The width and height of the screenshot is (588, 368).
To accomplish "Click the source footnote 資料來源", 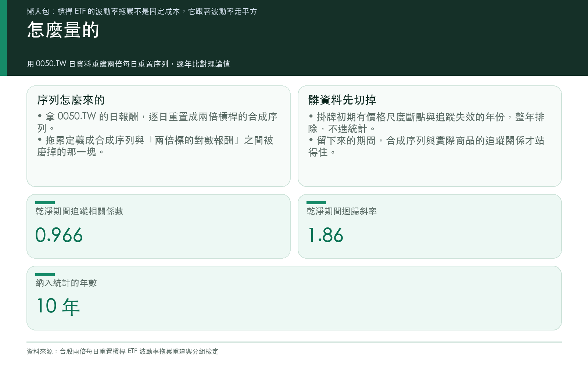I will (123, 351).
